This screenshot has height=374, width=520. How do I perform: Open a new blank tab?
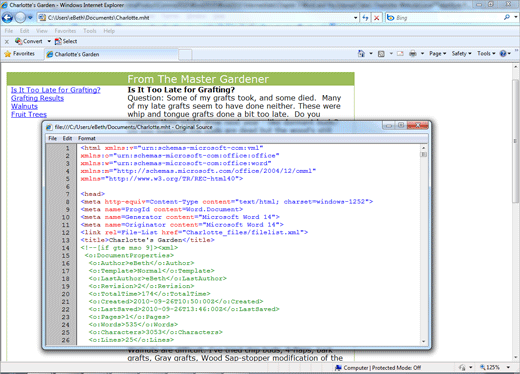[185, 54]
